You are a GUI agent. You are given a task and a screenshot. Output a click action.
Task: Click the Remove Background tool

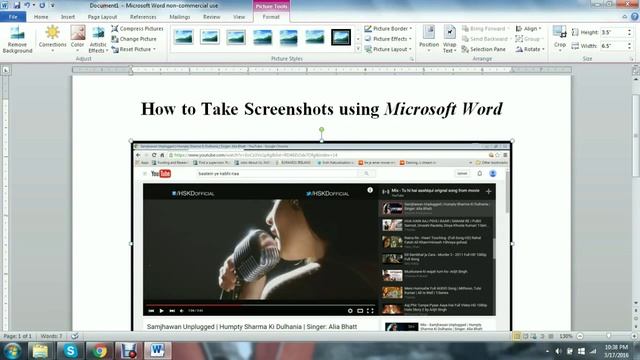pyautogui.click(x=17, y=39)
